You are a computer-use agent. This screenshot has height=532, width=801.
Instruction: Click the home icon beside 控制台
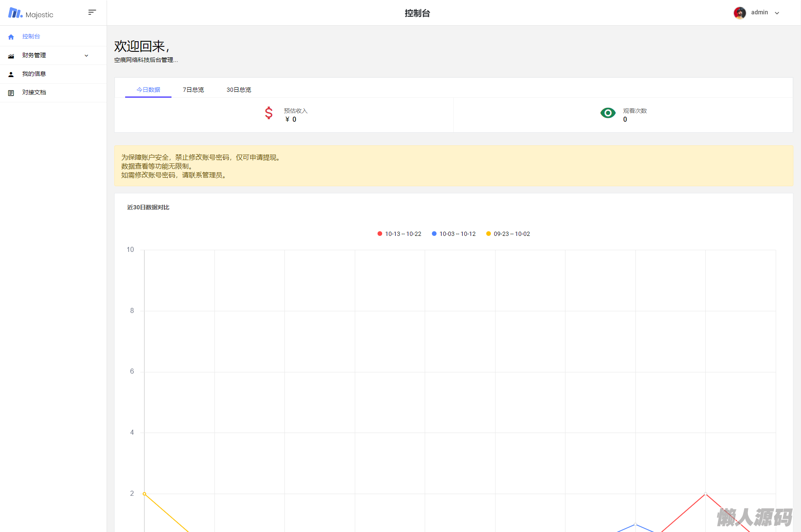tap(11, 37)
